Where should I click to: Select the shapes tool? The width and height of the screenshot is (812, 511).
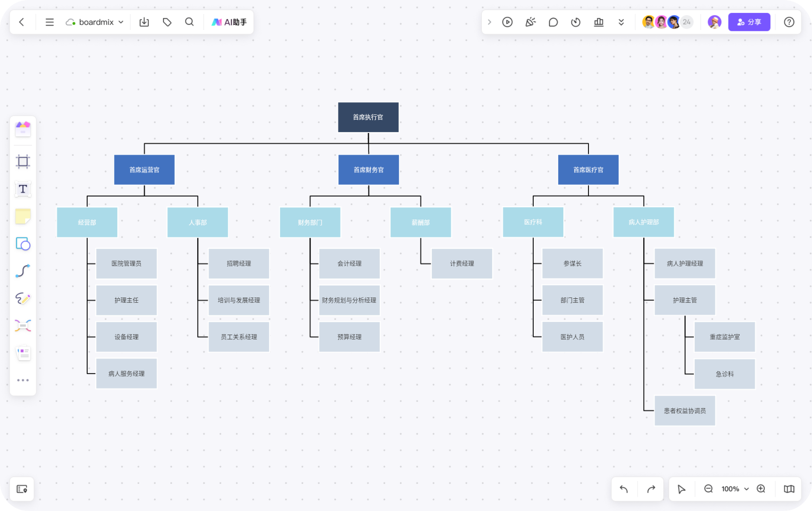(23, 244)
